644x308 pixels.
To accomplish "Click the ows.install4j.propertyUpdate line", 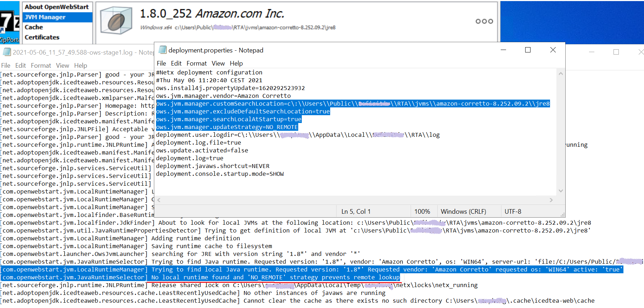I will [231, 88].
